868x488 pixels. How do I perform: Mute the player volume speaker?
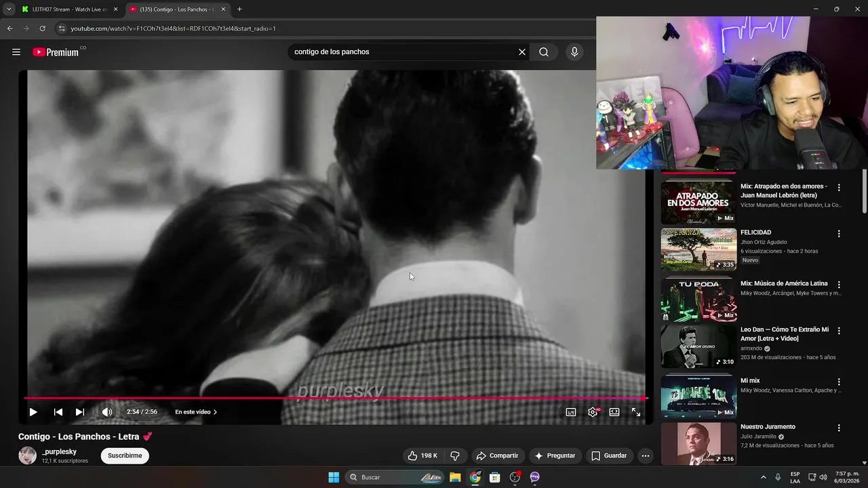[x=107, y=412]
